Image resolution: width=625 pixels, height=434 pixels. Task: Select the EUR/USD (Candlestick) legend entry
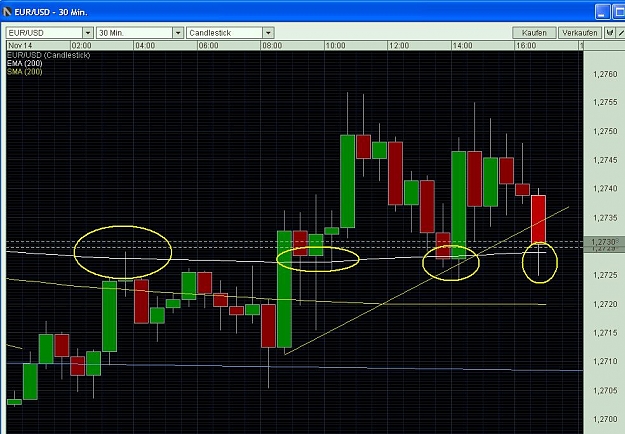[49, 55]
